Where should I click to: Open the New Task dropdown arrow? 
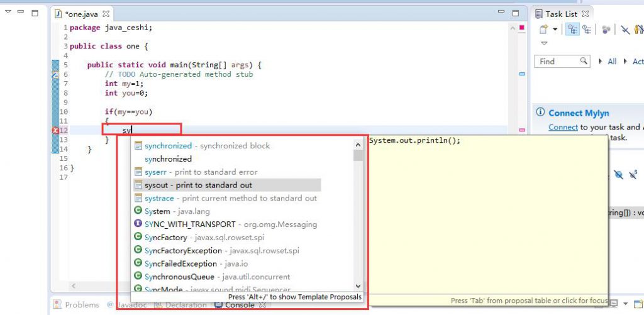555,30
